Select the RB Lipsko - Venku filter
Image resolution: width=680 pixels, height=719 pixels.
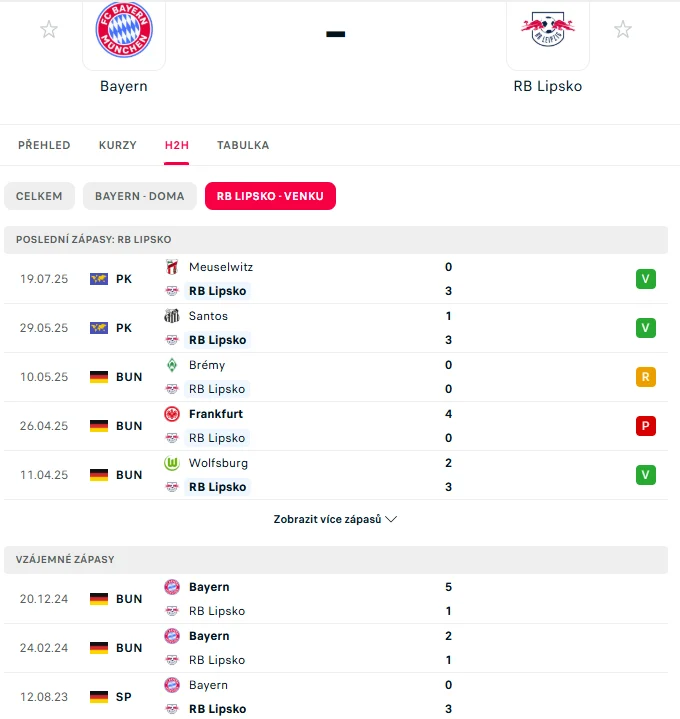tap(270, 196)
